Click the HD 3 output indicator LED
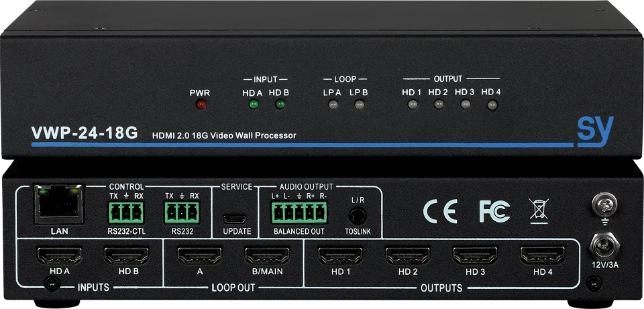The width and height of the screenshot is (644, 309). point(466,105)
